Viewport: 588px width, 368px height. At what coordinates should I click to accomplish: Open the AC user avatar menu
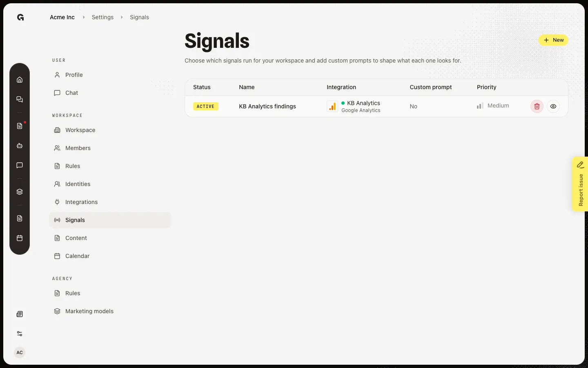pyautogui.click(x=20, y=352)
